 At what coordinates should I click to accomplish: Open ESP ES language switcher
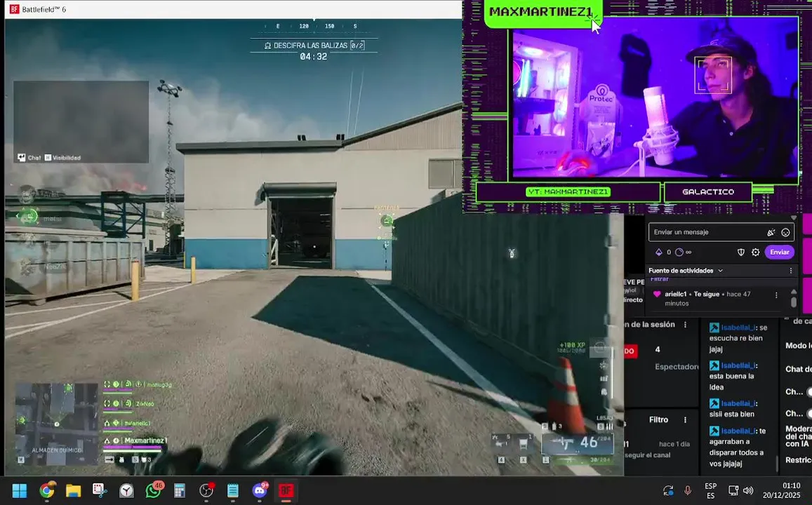[x=710, y=491]
